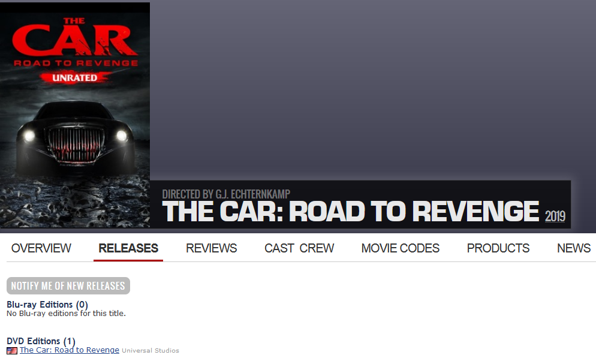596x364 pixels.
Task: Open the Overview tab
Action: tap(41, 248)
